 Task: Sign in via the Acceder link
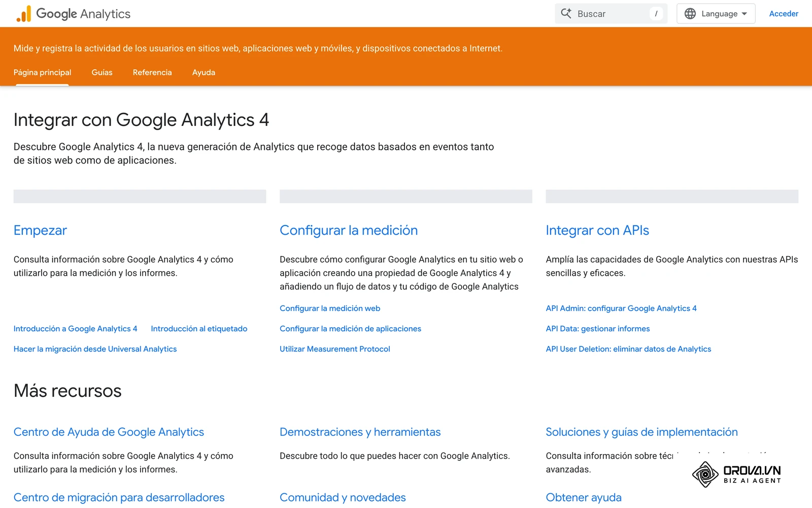784,14
